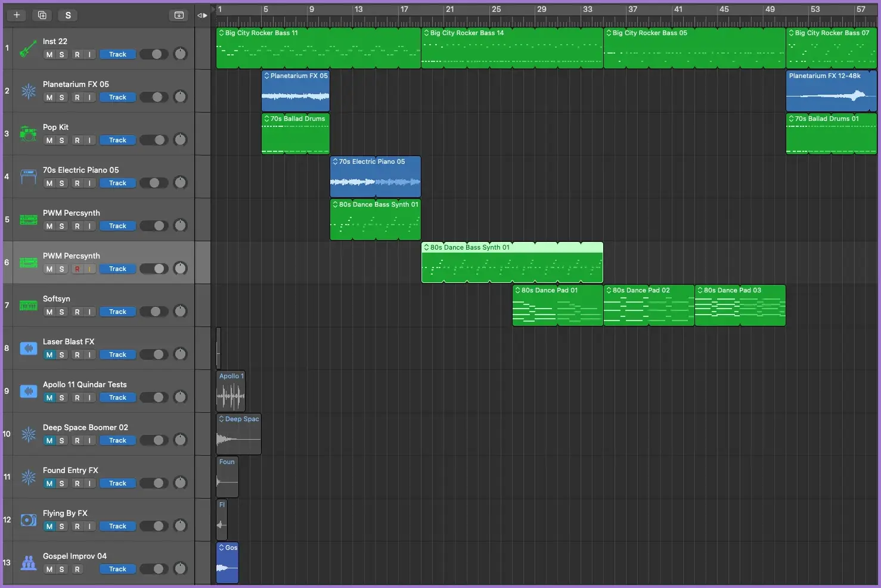The image size is (881, 588).
Task: Open automation Track dropdown for Inst 22
Action: (117, 55)
